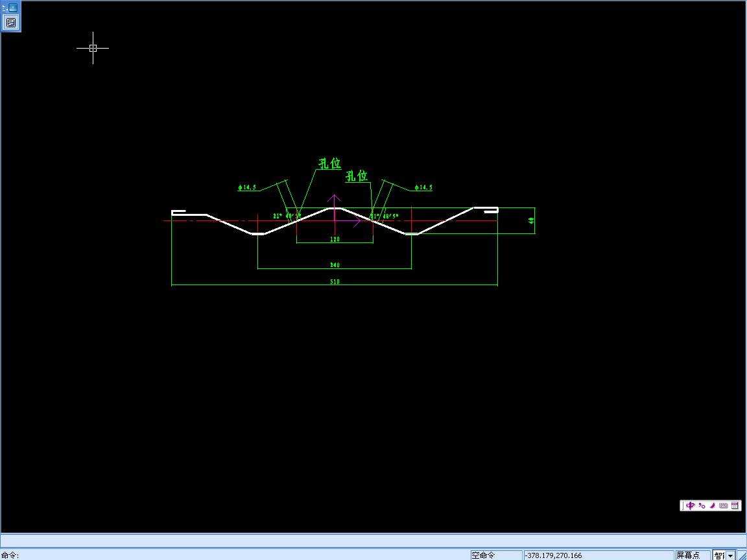The height and width of the screenshot is (560, 747).
Task: Open the IME menu icon at right end
Action: (x=735, y=506)
